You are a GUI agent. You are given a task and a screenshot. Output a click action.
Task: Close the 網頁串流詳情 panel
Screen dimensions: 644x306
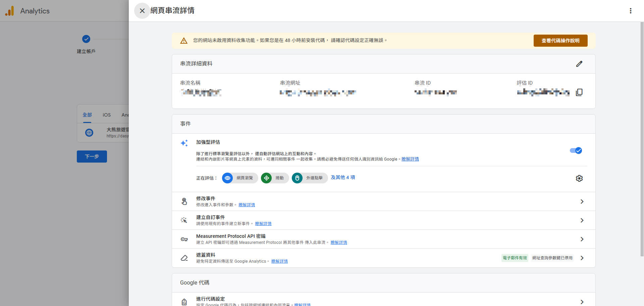coord(142,10)
